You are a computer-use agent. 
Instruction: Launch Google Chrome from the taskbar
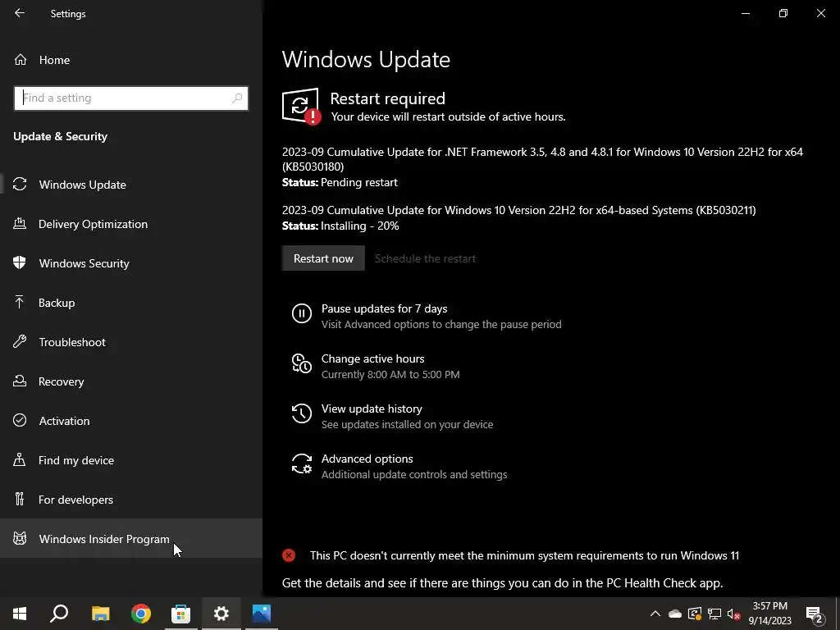tap(141, 614)
